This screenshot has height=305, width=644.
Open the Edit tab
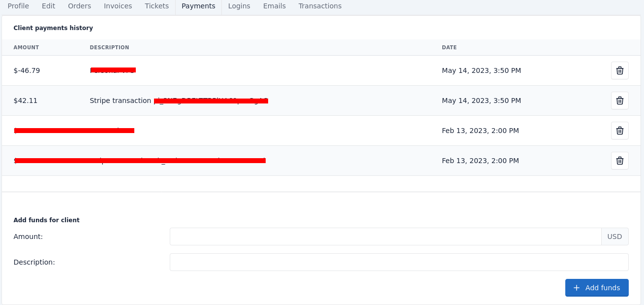(48, 6)
